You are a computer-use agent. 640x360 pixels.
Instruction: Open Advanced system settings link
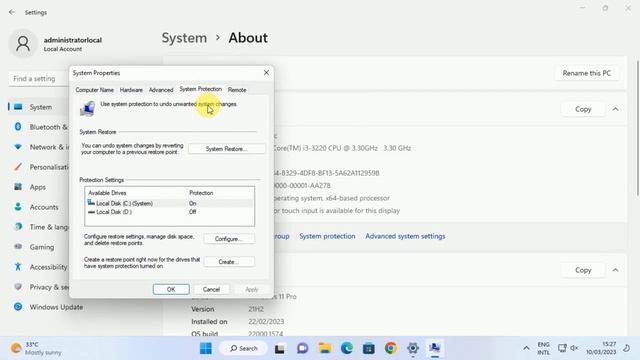point(405,236)
